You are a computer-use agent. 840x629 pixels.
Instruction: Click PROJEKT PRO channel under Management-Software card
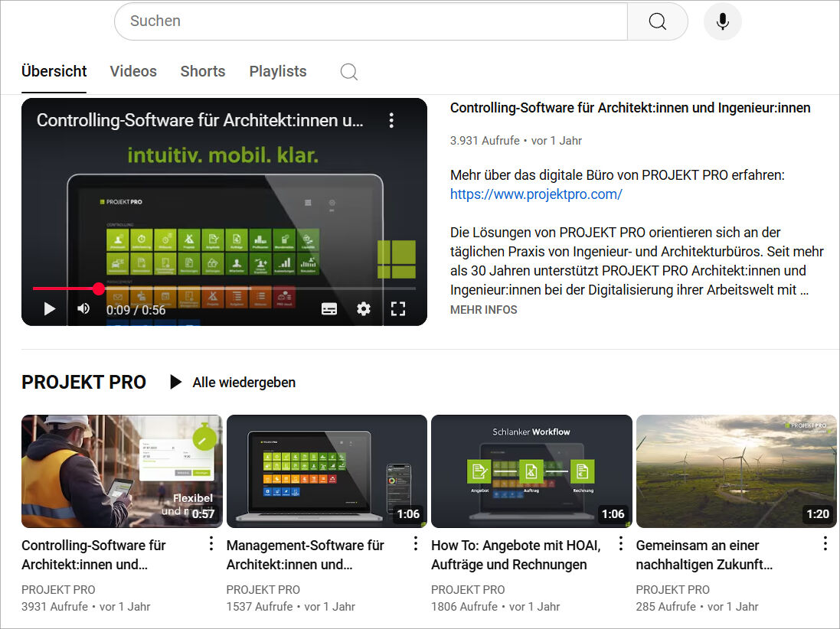click(x=263, y=589)
